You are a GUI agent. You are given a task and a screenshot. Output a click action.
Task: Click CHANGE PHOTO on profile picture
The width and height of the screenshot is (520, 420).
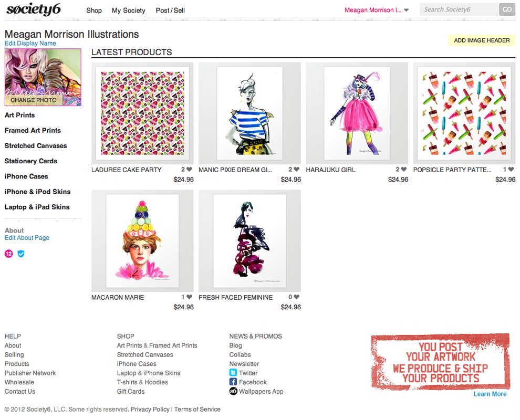34,100
